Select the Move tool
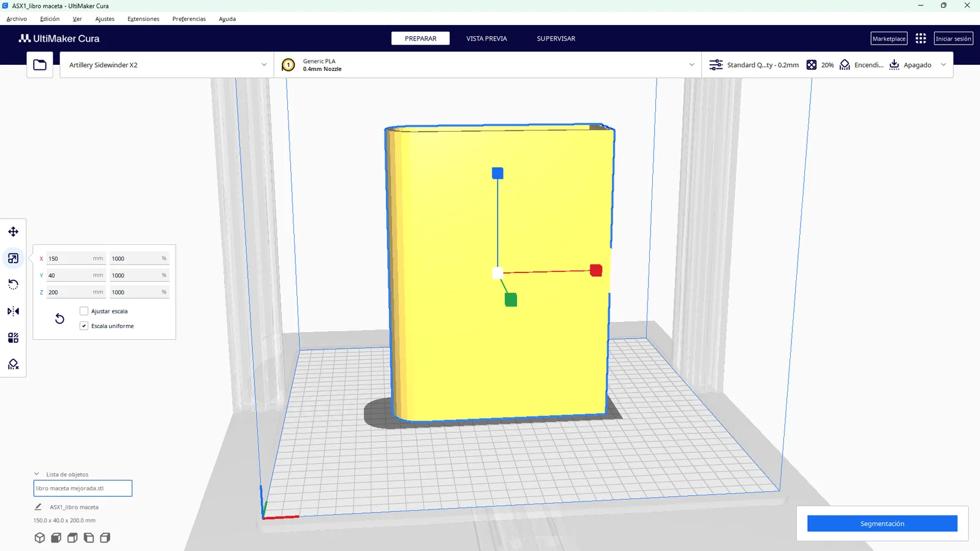980x551 pixels. click(13, 231)
